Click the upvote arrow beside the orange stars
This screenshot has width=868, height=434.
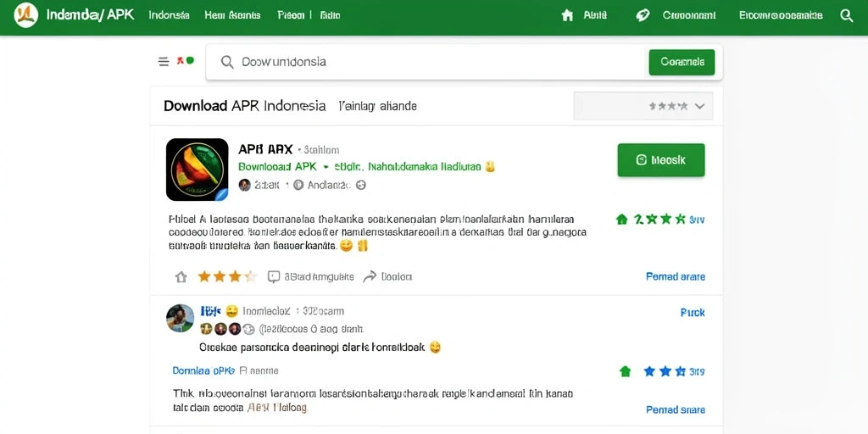tap(181, 277)
